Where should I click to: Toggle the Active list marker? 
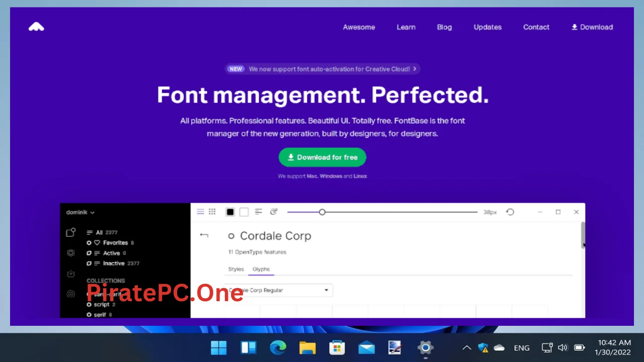tap(89, 253)
